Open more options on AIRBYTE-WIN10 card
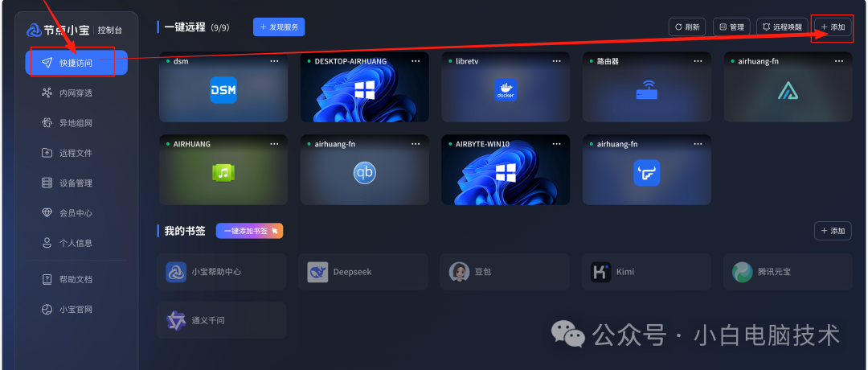868x370 pixels. pos(557,143)
